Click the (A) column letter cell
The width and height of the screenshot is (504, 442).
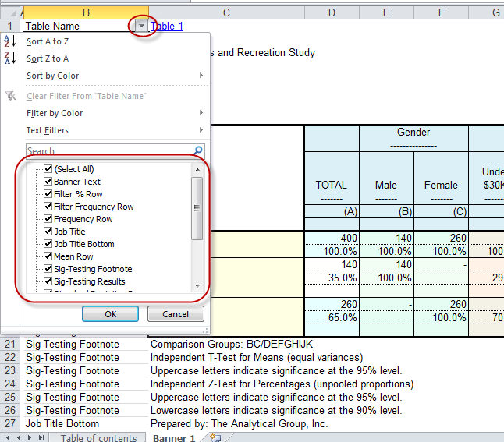tap(332, 212)
